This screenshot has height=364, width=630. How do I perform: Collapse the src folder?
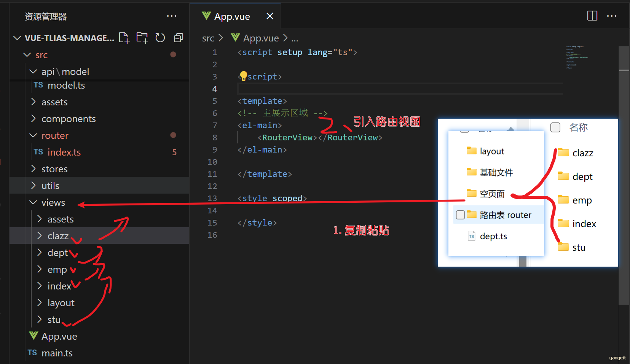click(x=27, y=55)
